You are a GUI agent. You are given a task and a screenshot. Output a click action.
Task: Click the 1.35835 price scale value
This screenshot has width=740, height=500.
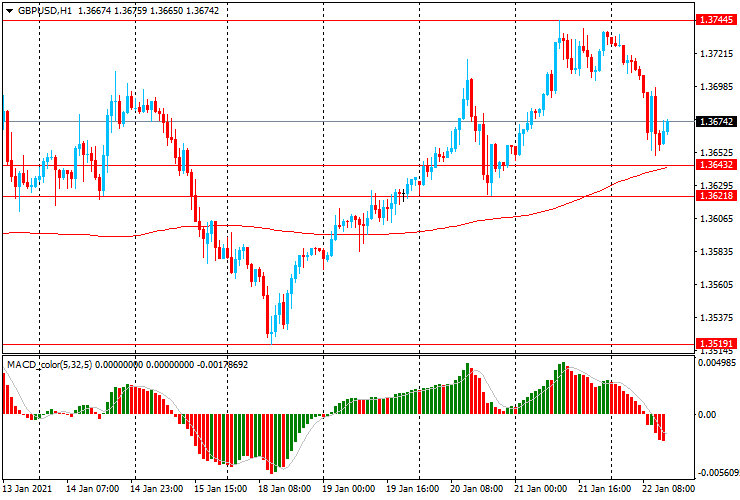point(717,252)
